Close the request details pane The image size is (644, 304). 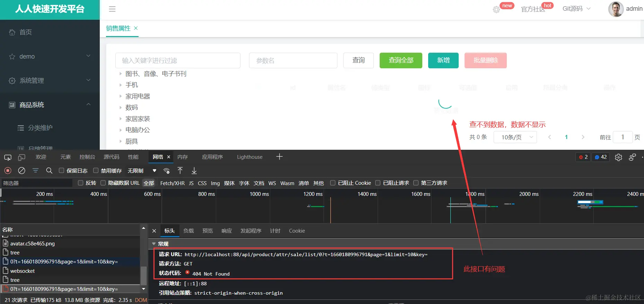(x=154, y=231)
